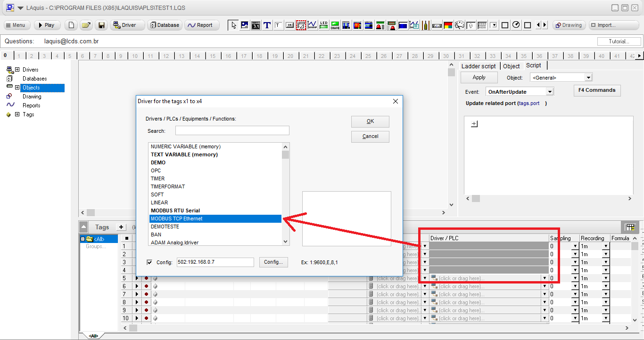Select the chart with table tool
Screen dimensions: 644x340
(414, 25)
